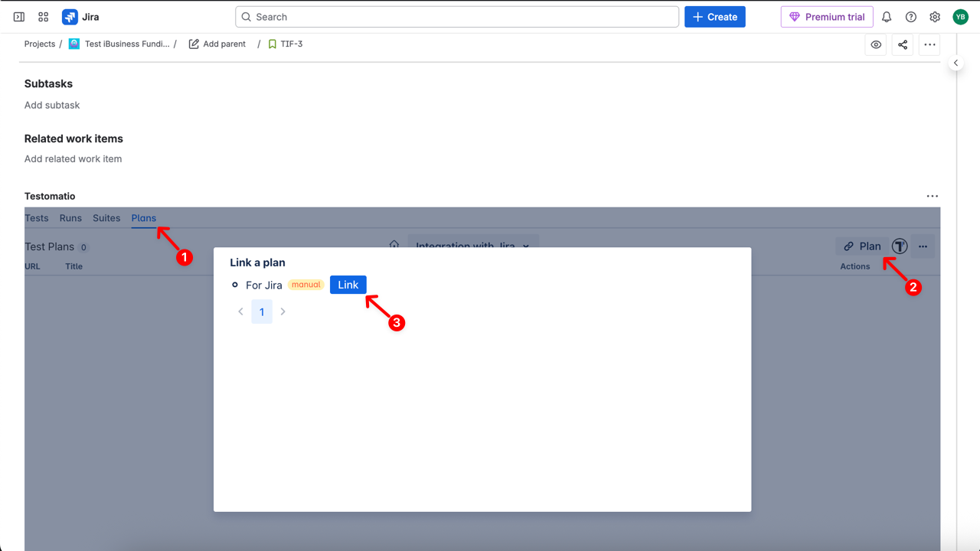The width and height of the screenshot is (980, 551).
Task: Collapse the right sidebar chevron
Action: coord(955,63)
